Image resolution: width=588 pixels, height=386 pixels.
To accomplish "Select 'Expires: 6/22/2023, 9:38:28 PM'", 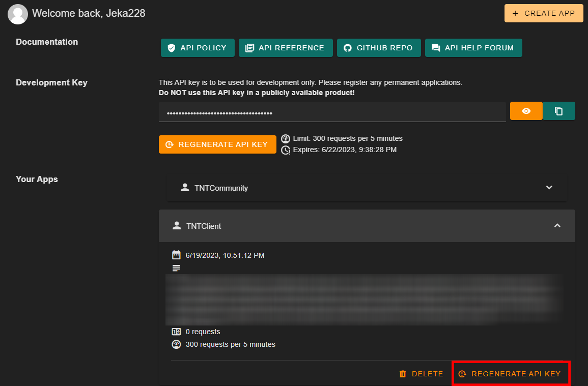I will click(345, 150).
